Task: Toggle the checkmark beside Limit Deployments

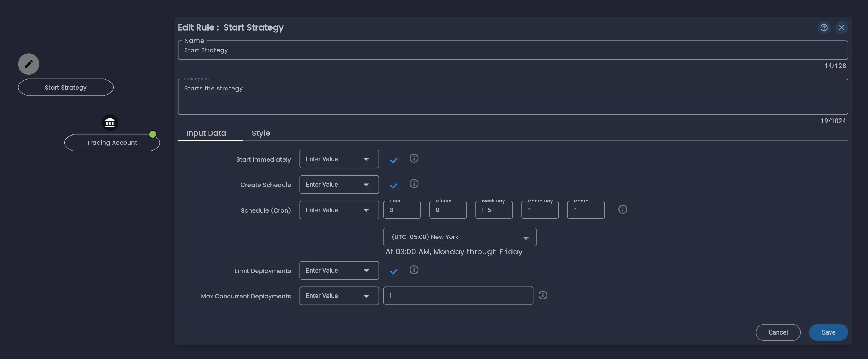Action: 394,272
